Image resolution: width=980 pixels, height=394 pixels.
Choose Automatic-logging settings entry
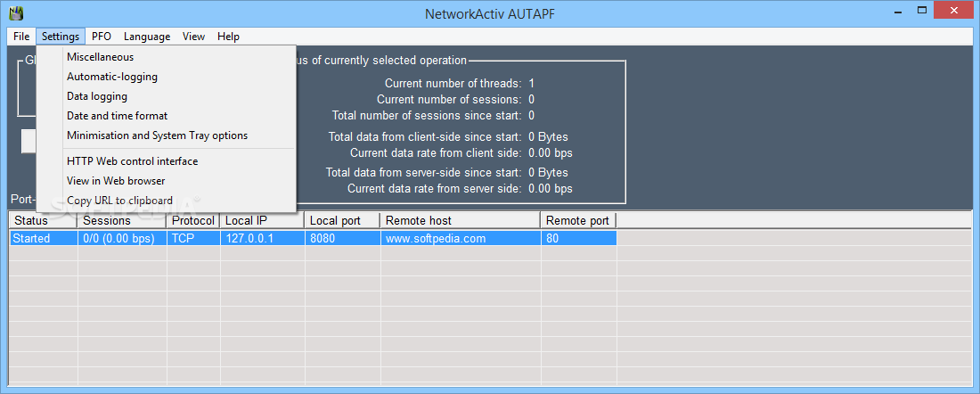point(167,77)
